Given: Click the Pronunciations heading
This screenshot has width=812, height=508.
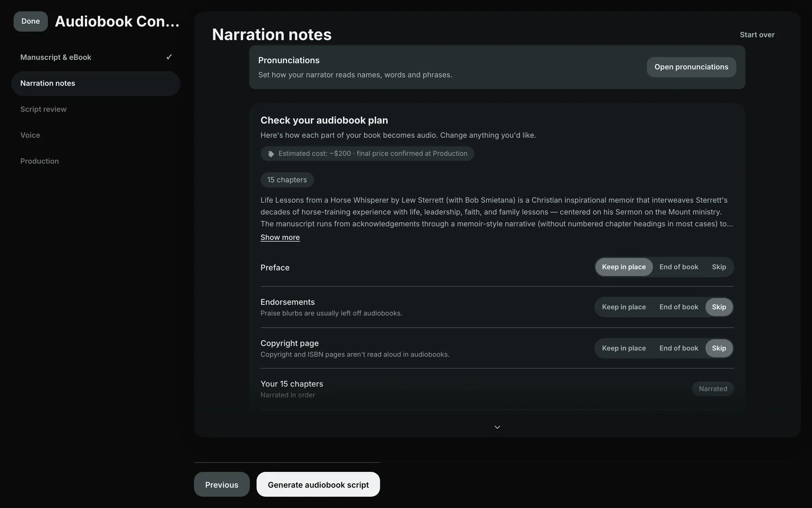Looking at the screenshot, I should click(x=289, y=61).
